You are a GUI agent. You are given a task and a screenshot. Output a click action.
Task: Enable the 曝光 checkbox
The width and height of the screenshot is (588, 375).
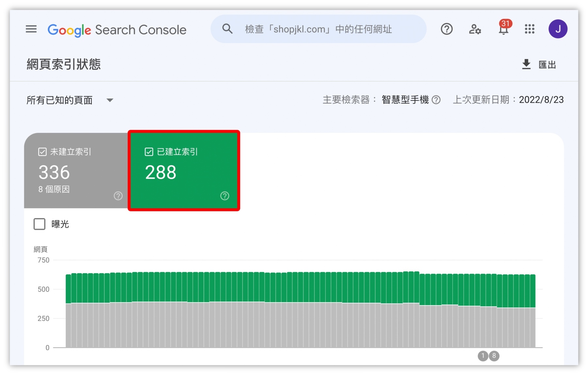[40, 224]
